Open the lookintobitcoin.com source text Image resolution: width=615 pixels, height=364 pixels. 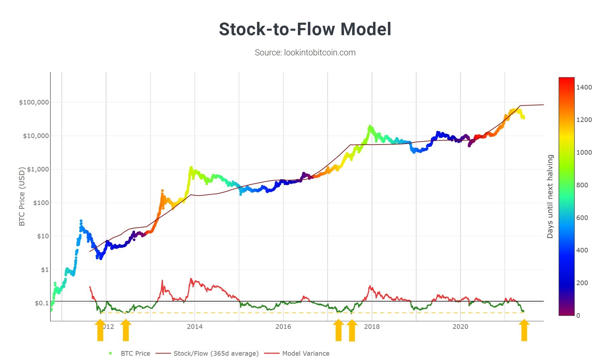305,52
